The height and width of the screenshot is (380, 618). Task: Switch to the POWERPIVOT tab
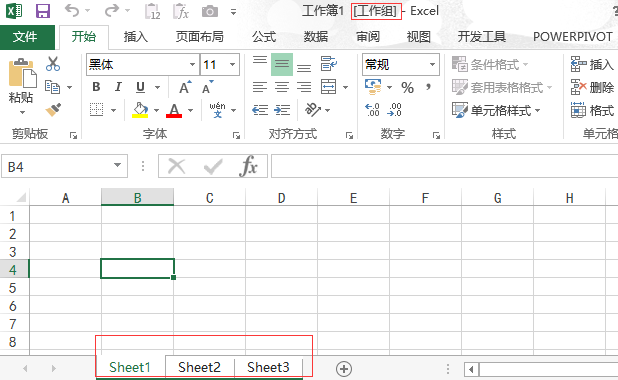tap(573, 37)
